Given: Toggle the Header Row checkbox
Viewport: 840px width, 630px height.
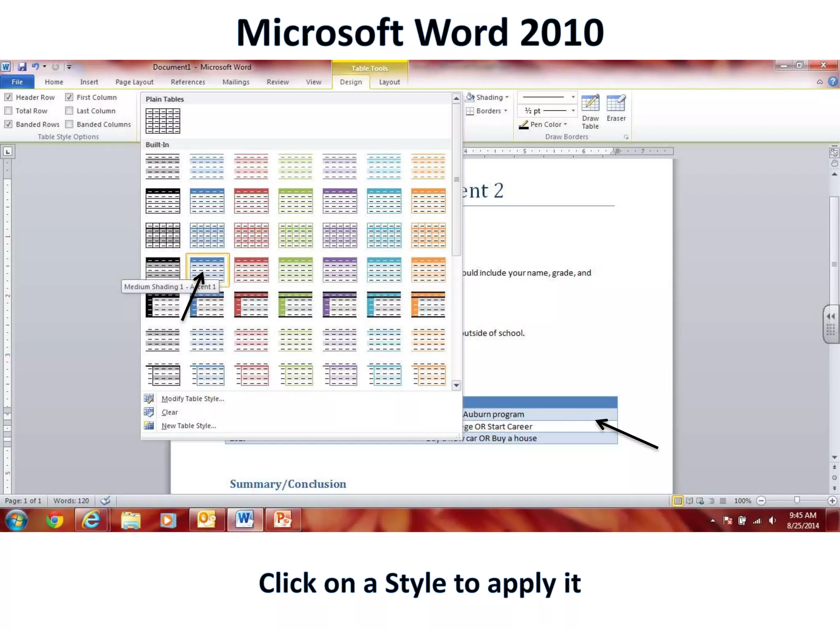Looking at the screenshot, I should pyautogui.click(x=8, y=97).
